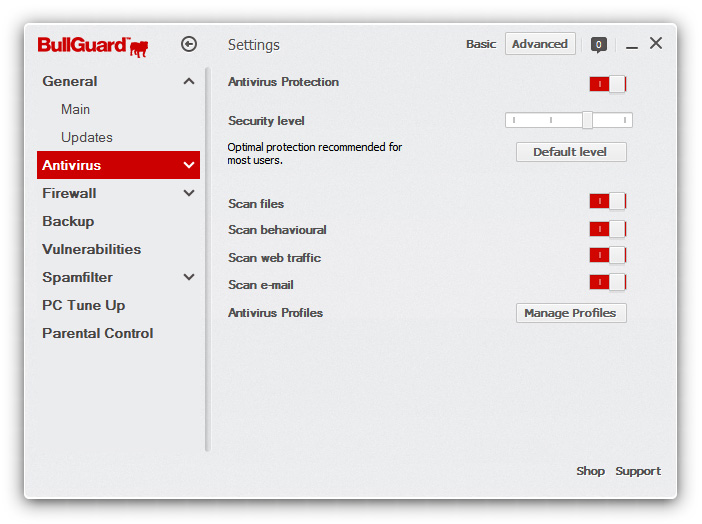Click the Default level button
Screen dimensions: 702x524
[571, 152]
